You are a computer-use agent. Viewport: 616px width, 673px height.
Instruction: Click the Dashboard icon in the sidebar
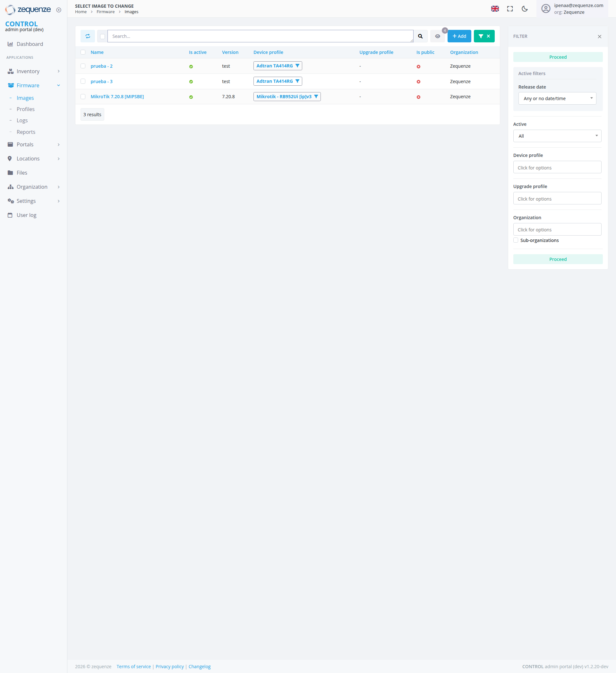11,44
